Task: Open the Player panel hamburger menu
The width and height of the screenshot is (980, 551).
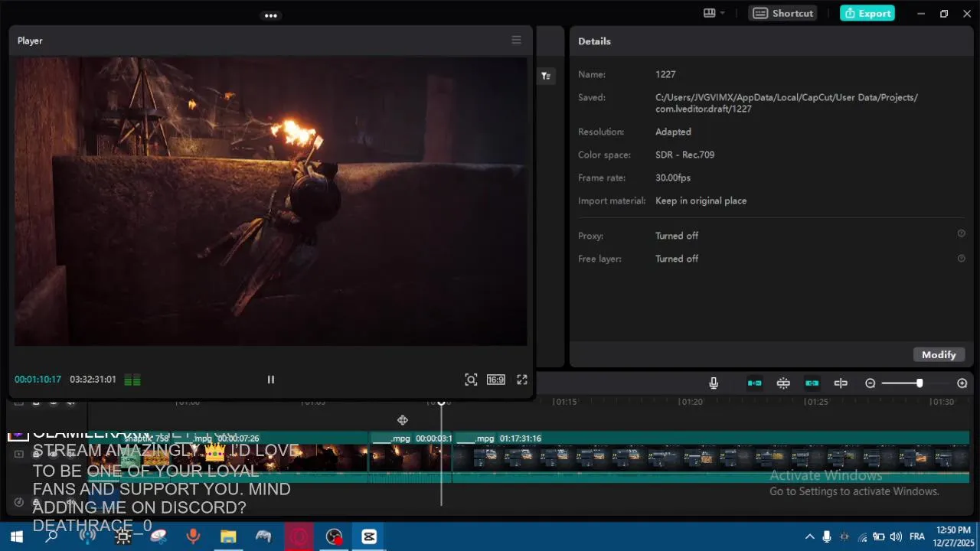Action: pyautogui.click(x=516, y=41)
